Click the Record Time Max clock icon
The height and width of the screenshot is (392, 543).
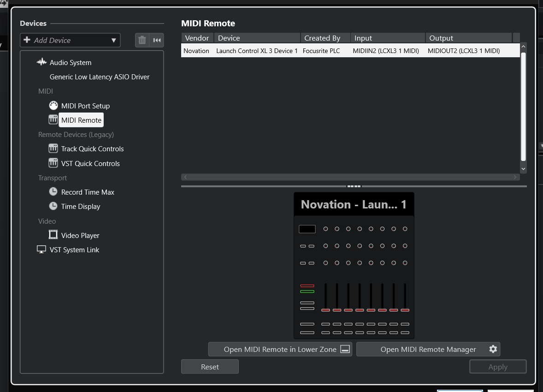coord(53,191)
